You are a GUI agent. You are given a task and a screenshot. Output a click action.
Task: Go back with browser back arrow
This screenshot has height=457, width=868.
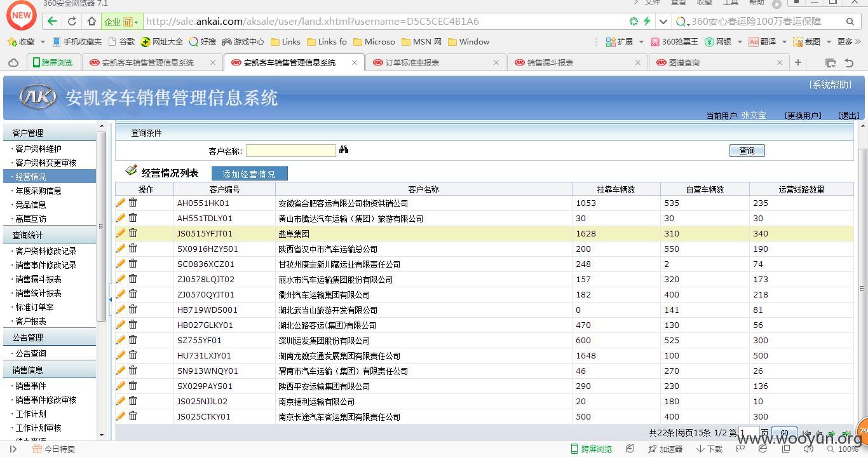coord(52,21)
